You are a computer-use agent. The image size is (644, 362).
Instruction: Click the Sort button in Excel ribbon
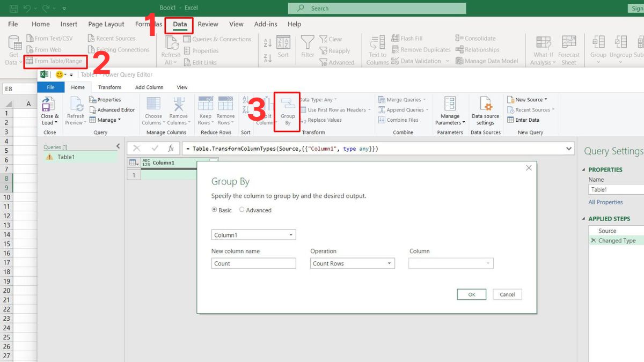point(283,47)
